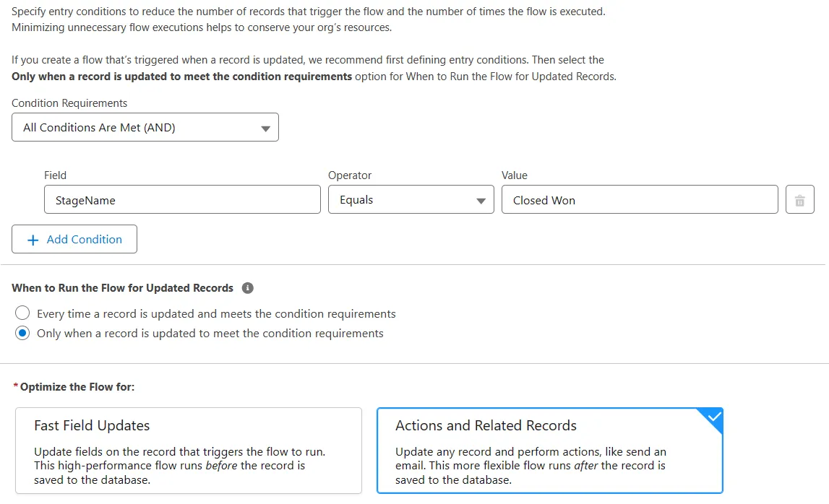This screenshot has height=504, width=829.
Task: Click the Optimize the Flow for heading
Action: [77, 387]
